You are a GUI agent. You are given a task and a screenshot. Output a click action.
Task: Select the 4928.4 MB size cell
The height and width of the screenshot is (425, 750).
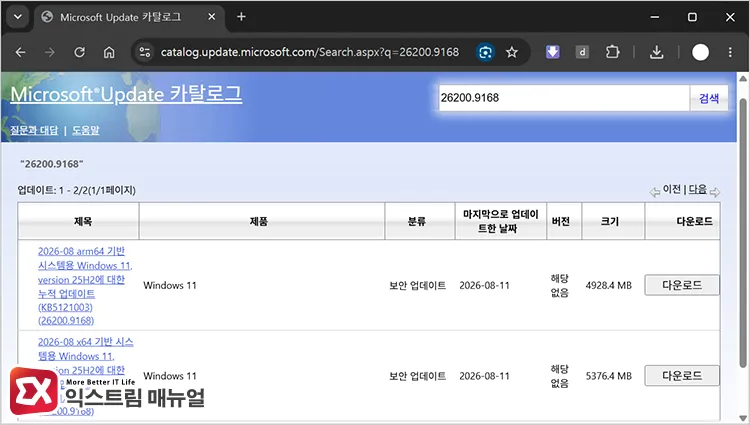click(x=608, y=285)
